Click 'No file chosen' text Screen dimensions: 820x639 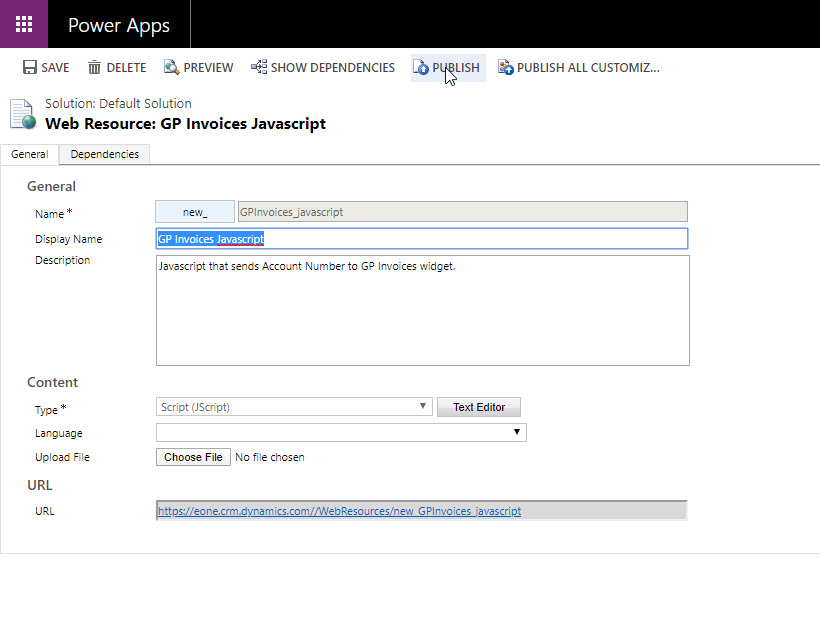[x=269, y=457]
